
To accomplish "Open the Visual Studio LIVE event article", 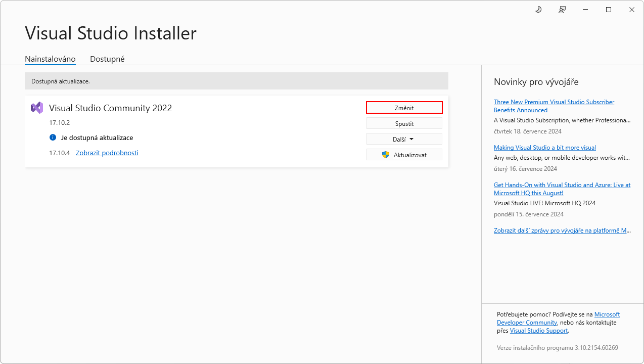I will [x=562, y=189].
